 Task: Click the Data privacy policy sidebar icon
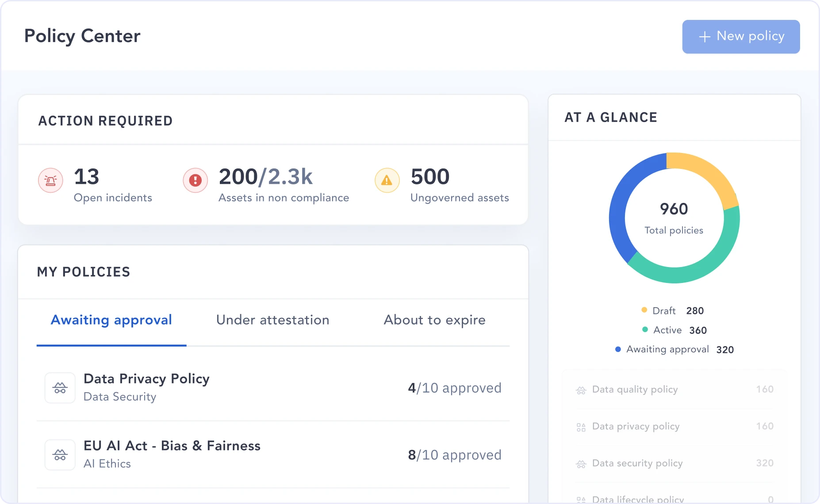click(581, 427)
